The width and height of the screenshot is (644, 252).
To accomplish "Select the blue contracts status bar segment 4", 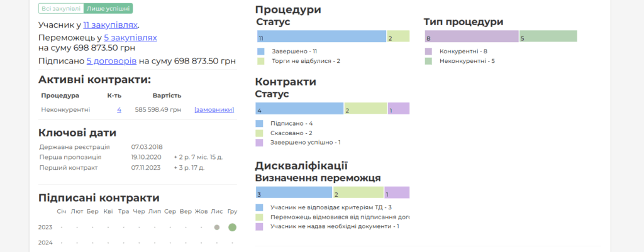I will (x=299, y=109).
